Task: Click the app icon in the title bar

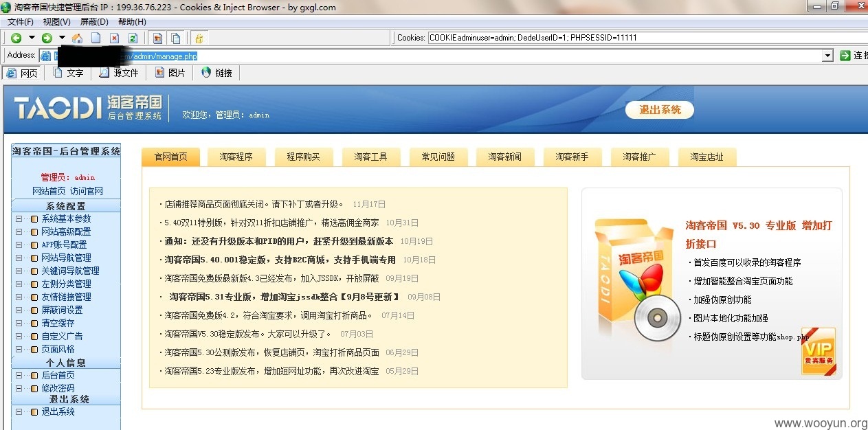Action: (x=6, y=7)
